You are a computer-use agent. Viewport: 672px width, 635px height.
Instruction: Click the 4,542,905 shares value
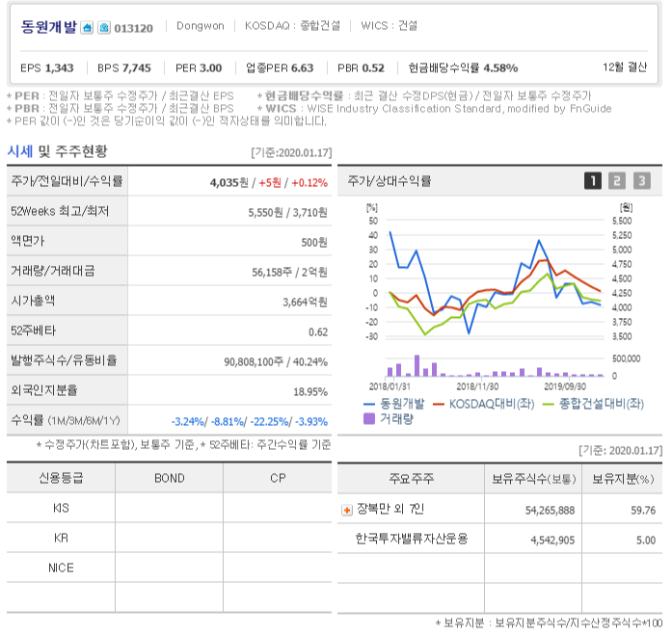point(552,540)
